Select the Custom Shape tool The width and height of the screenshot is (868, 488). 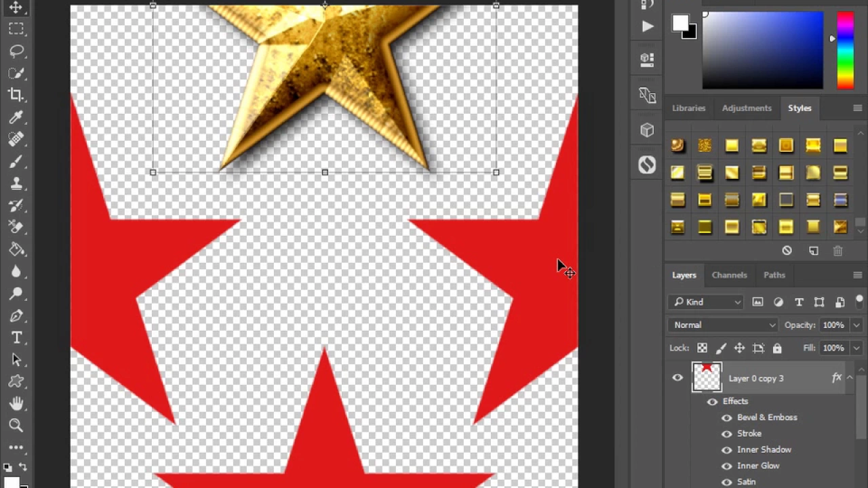pyautogui.click(x=16, y=382)
